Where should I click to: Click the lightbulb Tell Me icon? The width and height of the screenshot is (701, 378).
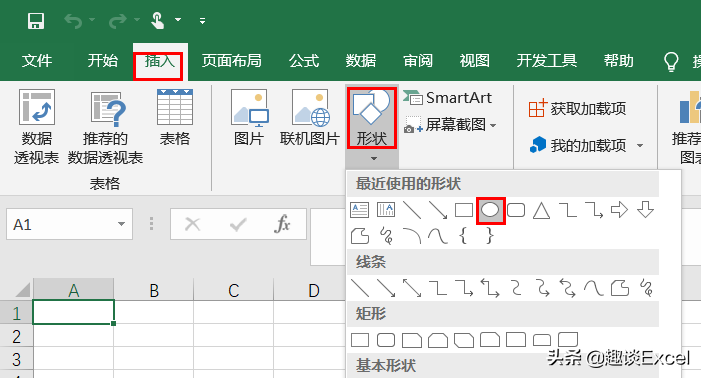[671, 62]
